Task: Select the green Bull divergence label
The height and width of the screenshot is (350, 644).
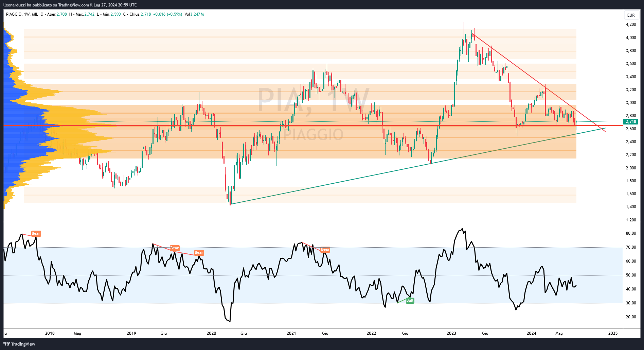Action: pyautogui.click(x=410, y=300)
